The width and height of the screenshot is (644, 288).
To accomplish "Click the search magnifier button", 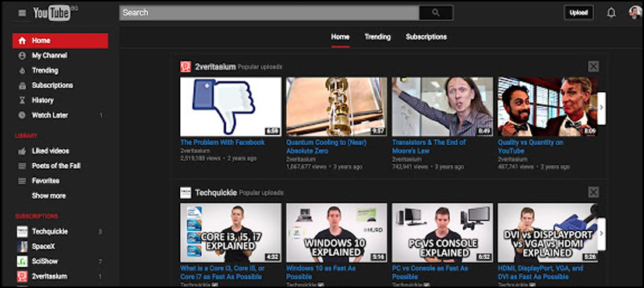I will tap(436, 12).
